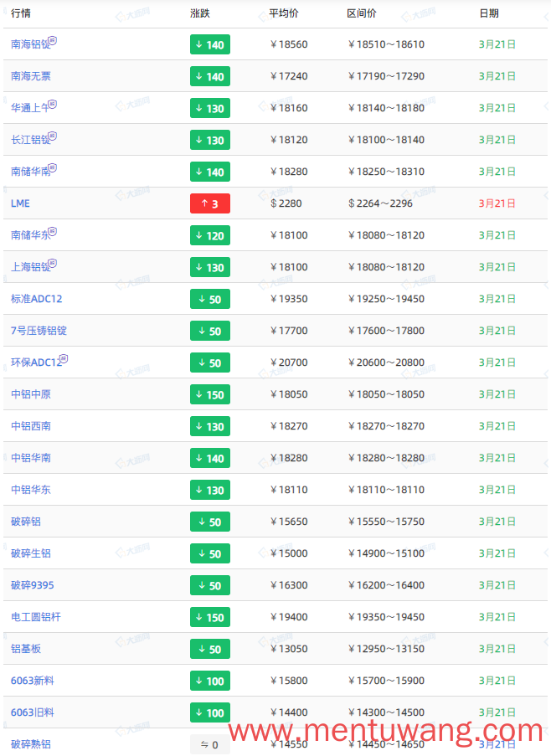Select range ¥14300~14500

[386, 712]
